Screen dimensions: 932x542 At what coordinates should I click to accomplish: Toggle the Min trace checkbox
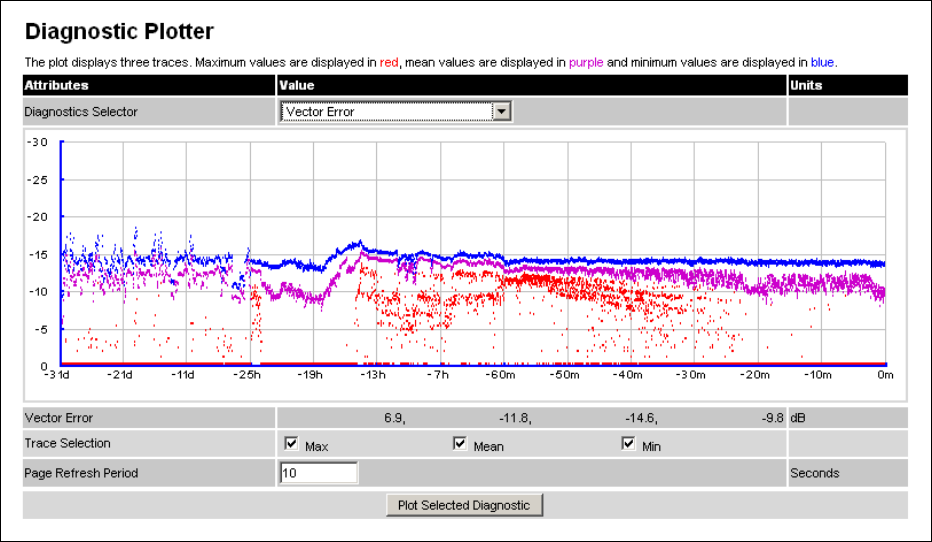(x=628, y=443)
